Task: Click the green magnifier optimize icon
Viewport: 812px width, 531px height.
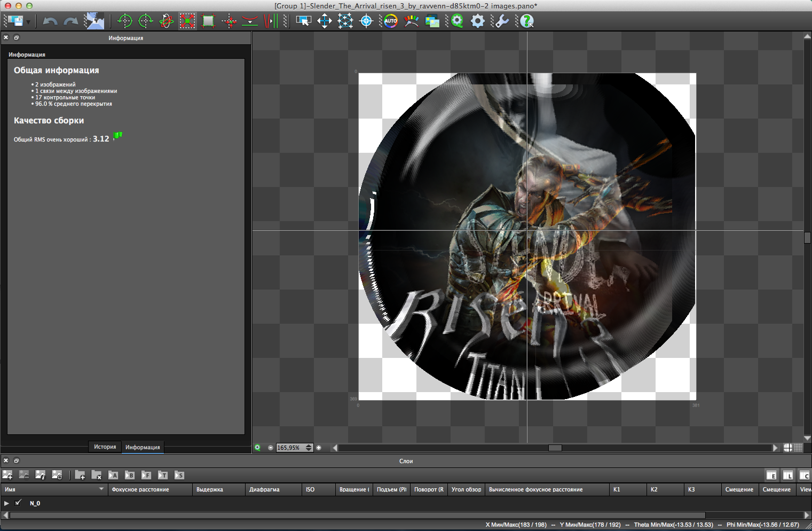Action: [457, 21]
